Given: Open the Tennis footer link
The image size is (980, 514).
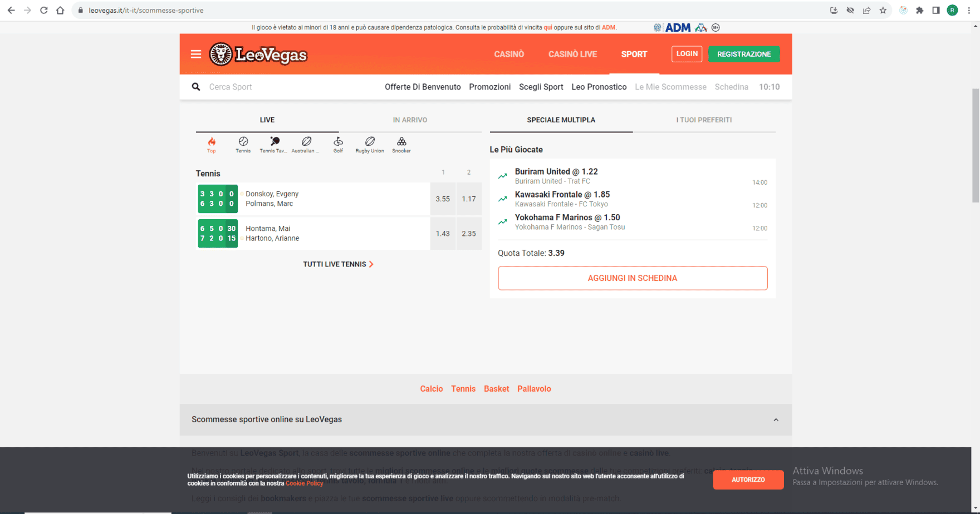Looking at the screenshot, I should point(463,389).
